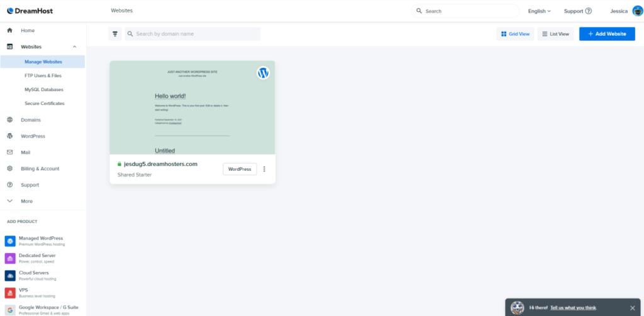
Task: Add Cloud Servers product
Action: [x=37, y=275]
